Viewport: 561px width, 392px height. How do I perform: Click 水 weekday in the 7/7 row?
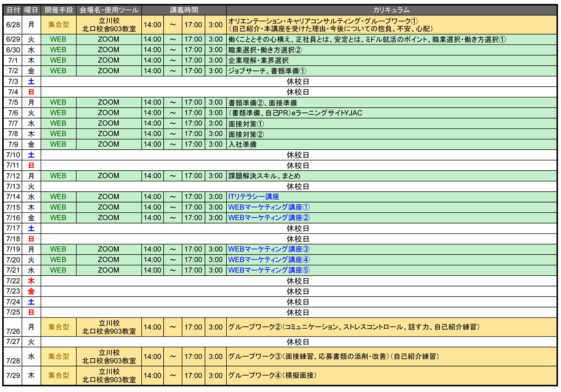pos(31,123)
